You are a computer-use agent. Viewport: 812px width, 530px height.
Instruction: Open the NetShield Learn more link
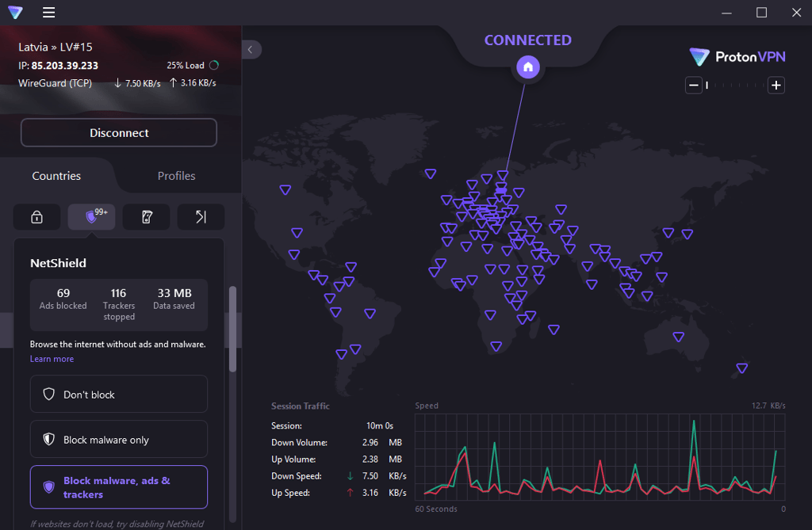pos(52,359)
